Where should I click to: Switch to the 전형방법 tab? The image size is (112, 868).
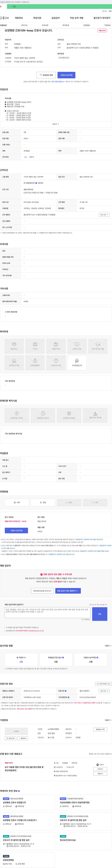coord(87,25)
